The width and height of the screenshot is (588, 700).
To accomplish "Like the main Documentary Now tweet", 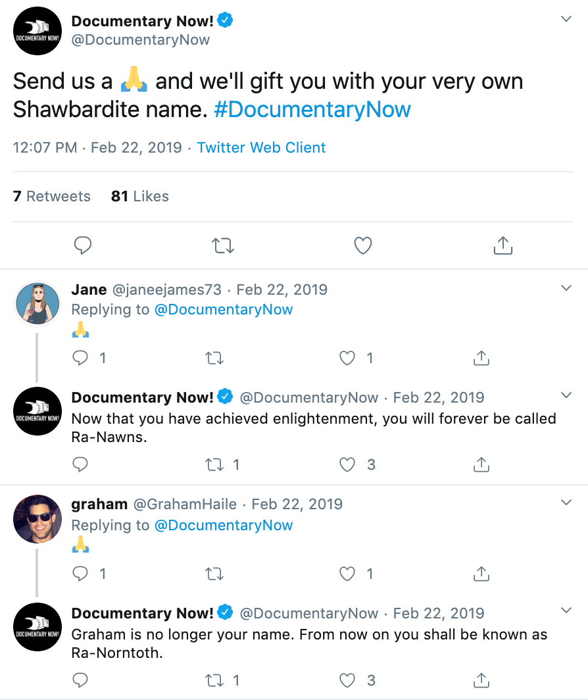I will click(363, 246).
